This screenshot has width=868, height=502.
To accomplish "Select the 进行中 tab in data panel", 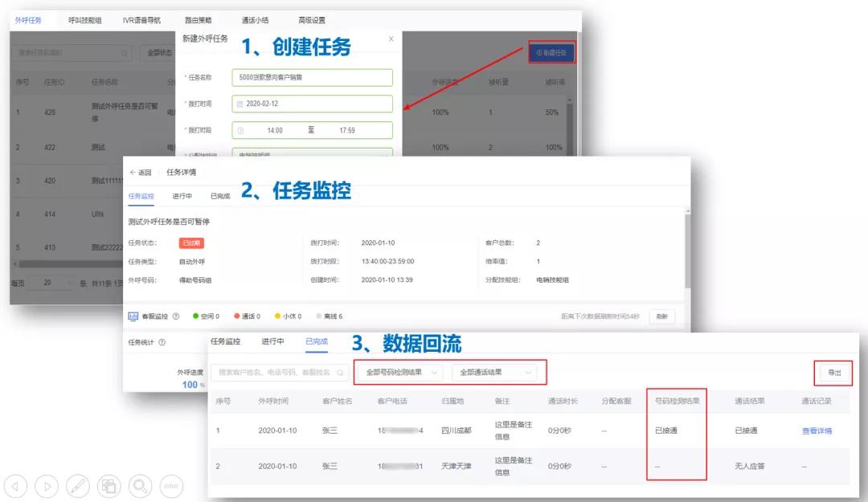I will (272, 341).
